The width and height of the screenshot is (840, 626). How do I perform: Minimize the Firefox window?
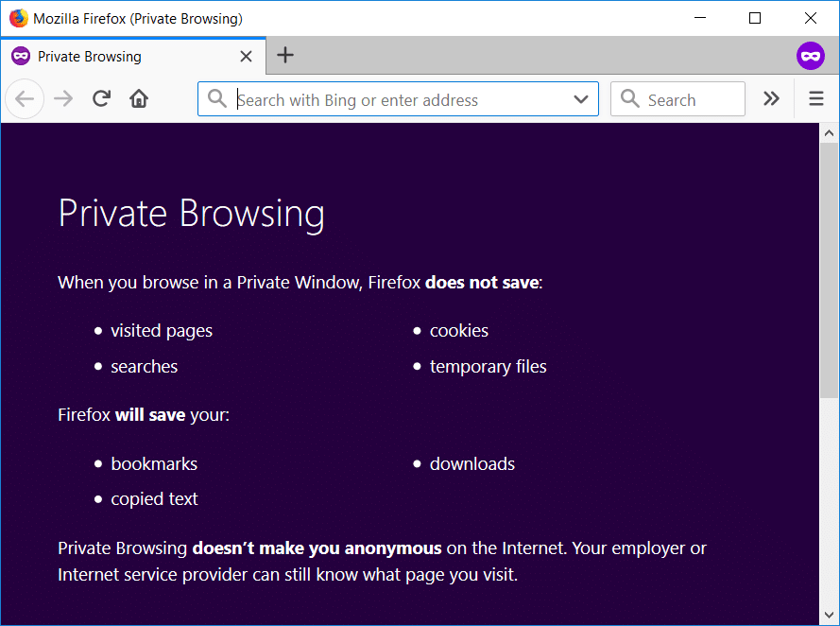click(x=700, y=18)
